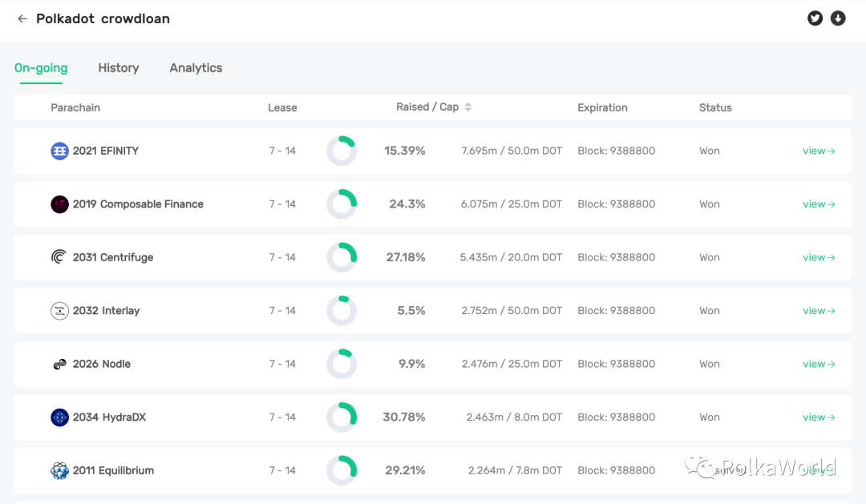Click the Composable Finance 24.3% progress ring
The image size is (866, 504).
[342, 204]
